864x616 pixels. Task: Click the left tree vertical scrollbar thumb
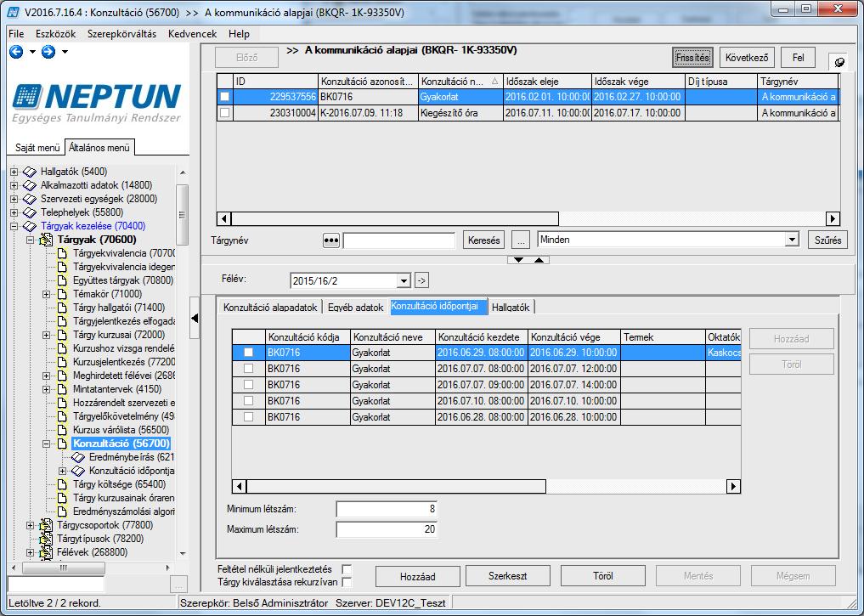(x=183, y=214)
